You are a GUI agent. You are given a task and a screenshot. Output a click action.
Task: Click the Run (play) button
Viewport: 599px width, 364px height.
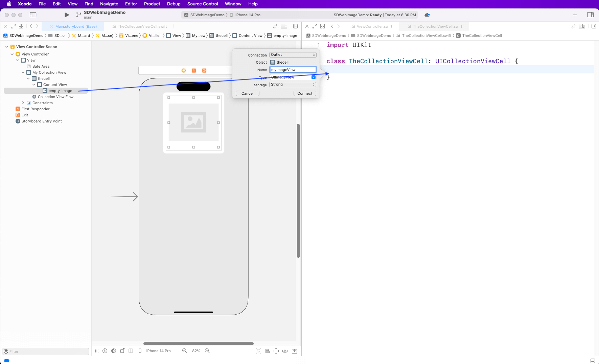(x=67, y=15)
